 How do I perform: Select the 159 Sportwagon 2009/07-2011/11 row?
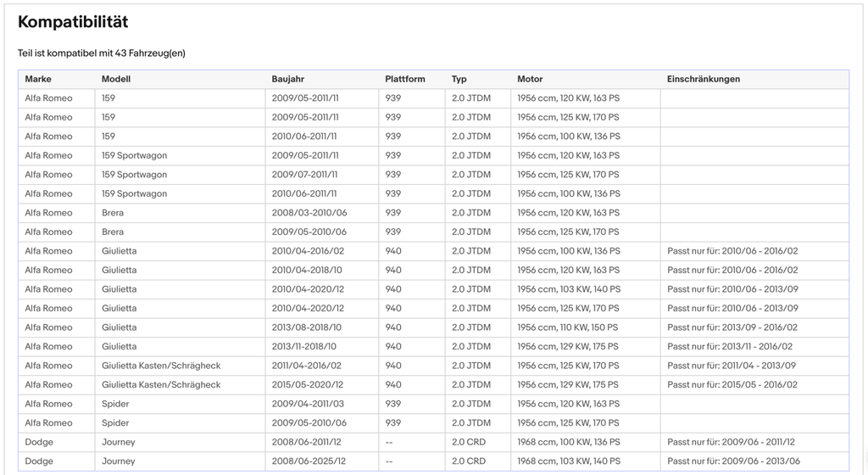pos(433,175)
